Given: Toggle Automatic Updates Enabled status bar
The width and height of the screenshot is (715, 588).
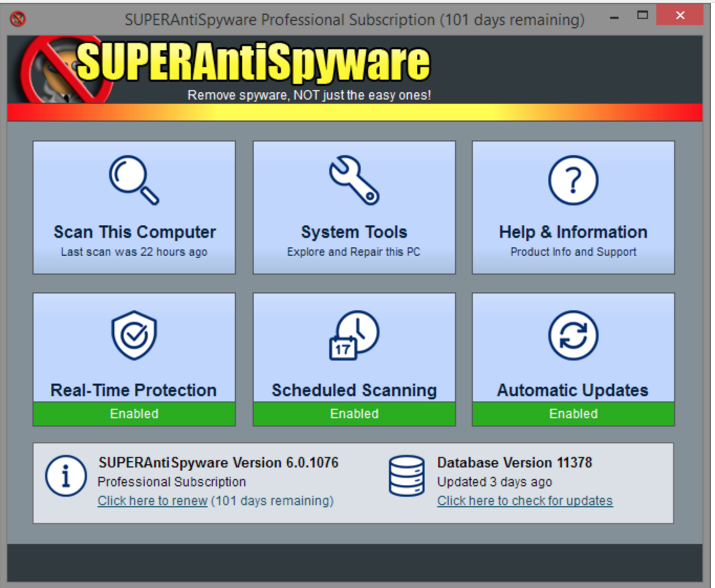Looking at the screenshot, I should (573, 413).
